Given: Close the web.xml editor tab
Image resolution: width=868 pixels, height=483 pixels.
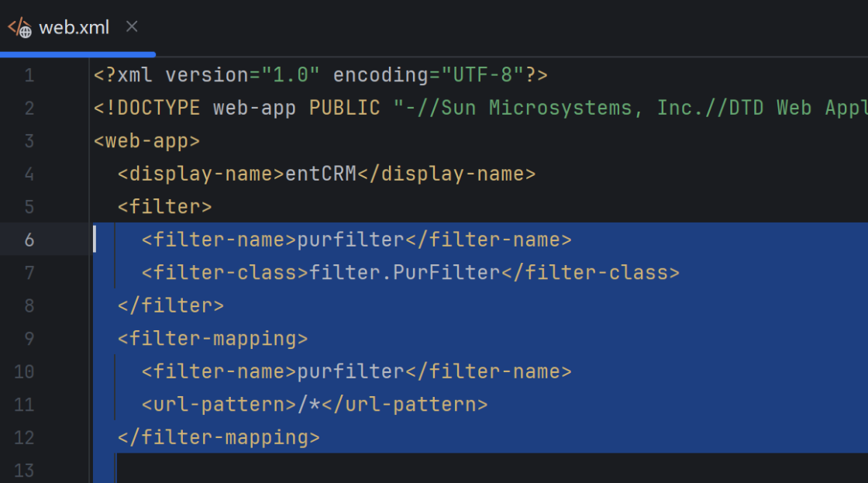Looking at the screenshot, I should tap(132, 27).
